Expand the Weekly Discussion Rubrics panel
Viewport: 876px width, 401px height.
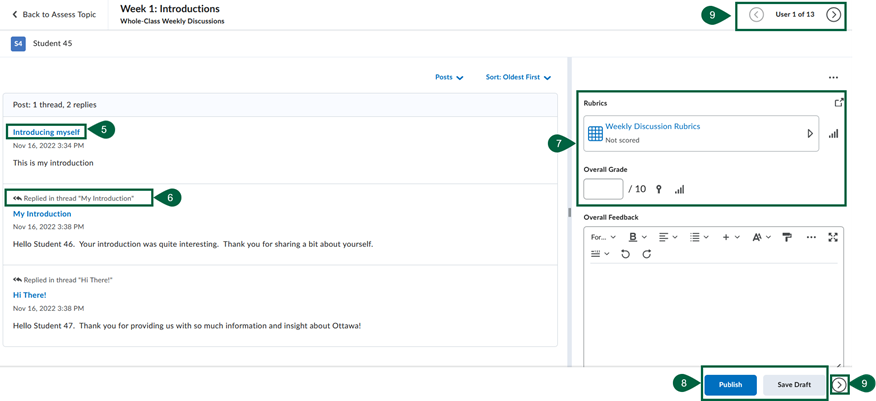tap(810, 133)
